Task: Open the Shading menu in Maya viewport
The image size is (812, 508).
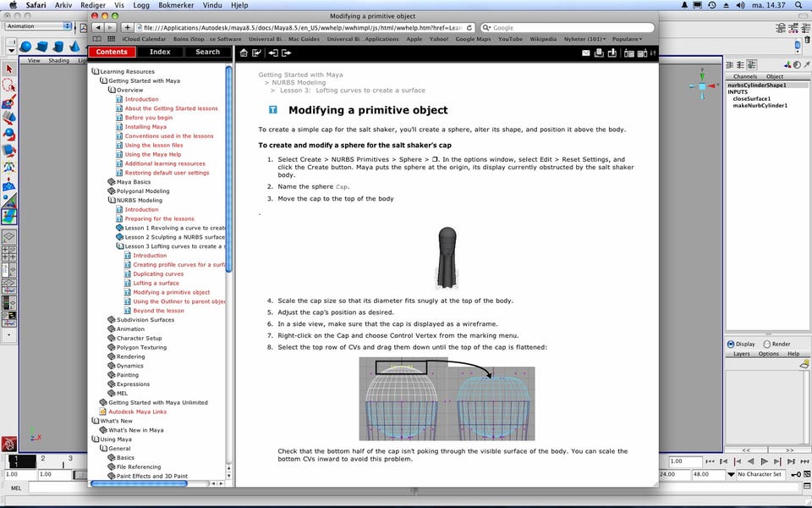Action: [58, 61]
